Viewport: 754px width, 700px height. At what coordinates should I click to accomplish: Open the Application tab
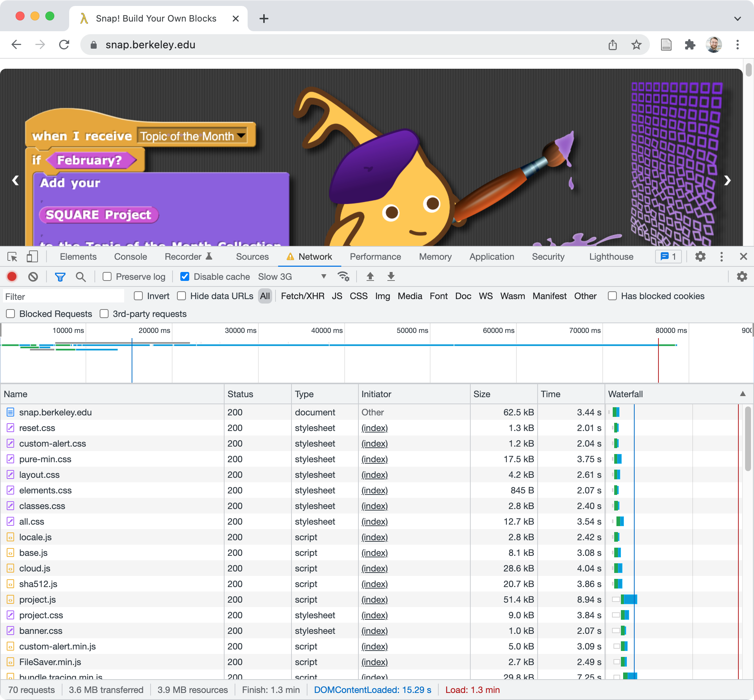(x=492, y=256)
